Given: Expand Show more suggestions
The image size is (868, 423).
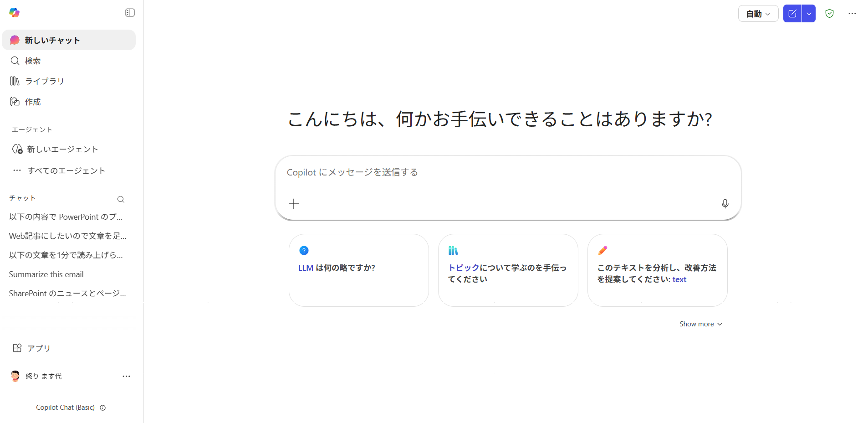Looking at the screenshot, I should 700,324.
